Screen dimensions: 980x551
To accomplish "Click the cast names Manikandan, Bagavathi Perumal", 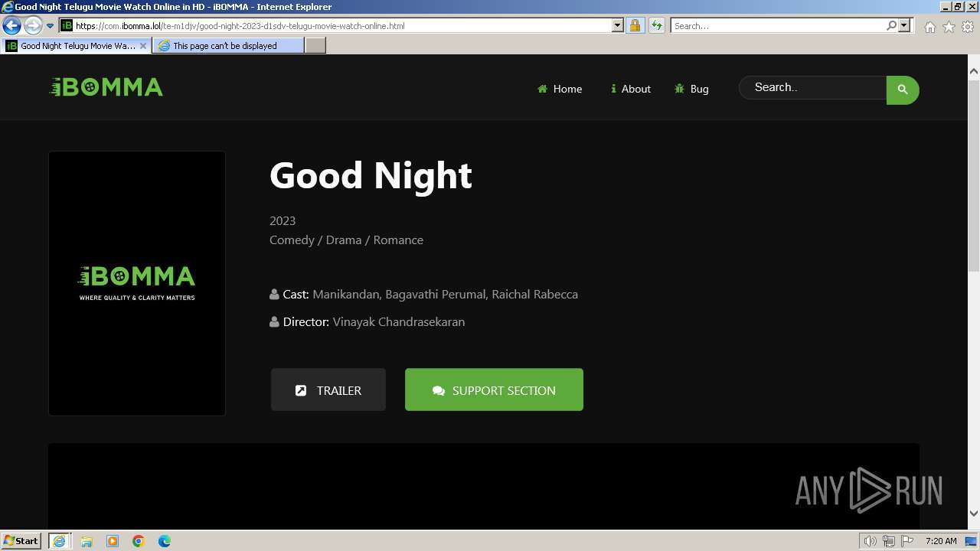I will tap(399, 294).
